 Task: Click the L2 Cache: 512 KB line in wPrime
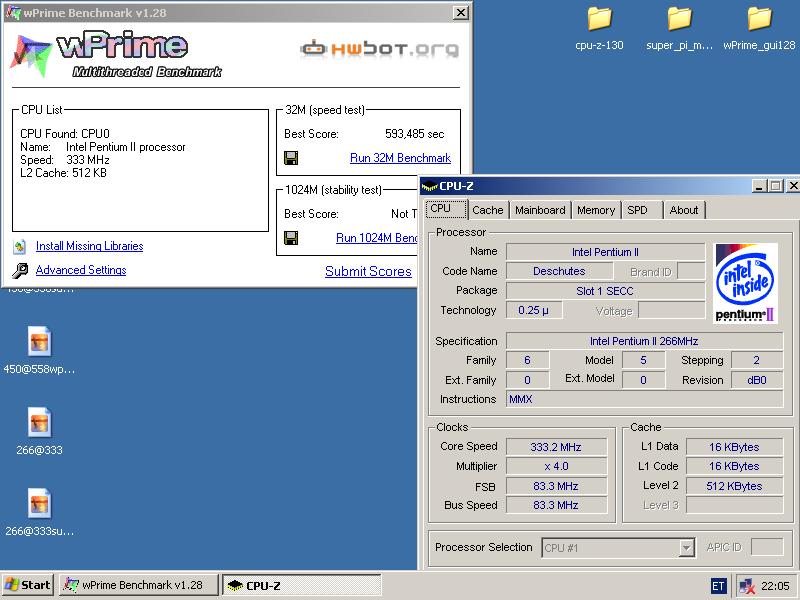63,173
